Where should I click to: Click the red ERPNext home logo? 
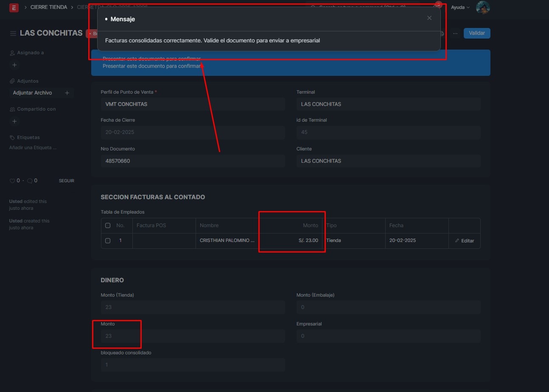pyautogui.click(x=14, y=8)
